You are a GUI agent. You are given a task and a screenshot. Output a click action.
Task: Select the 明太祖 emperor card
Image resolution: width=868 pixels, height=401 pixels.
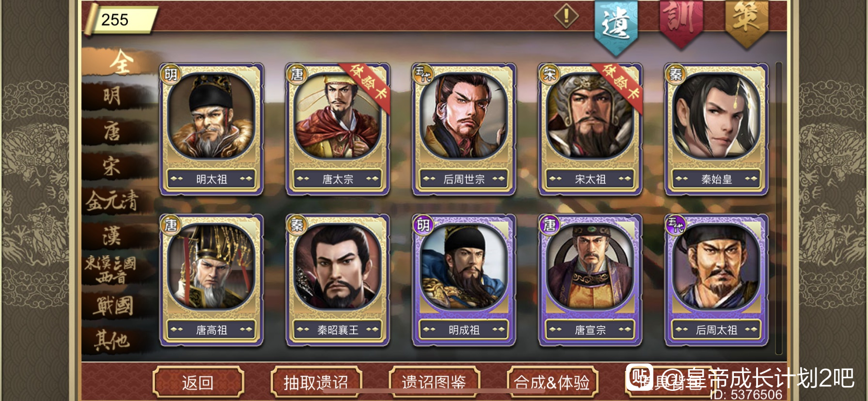pyautogui.click(x=212, y=129)
